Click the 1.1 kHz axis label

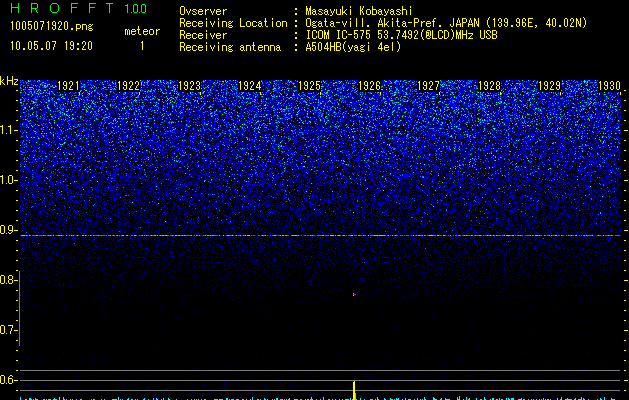coord(8,130)
